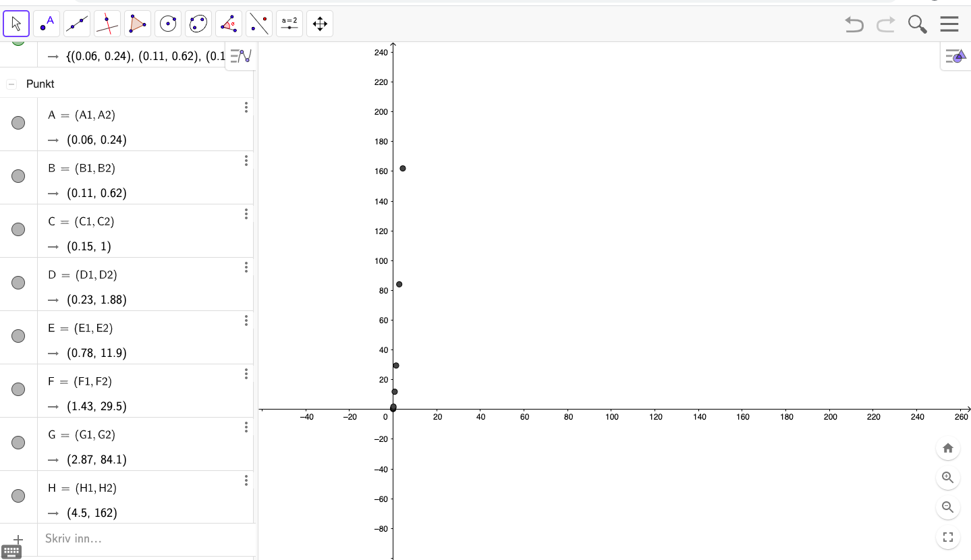The image size is (971, 560).
Task: Click plotted point E near y=12
Action: pyautogui.click(x=395, y=391)
